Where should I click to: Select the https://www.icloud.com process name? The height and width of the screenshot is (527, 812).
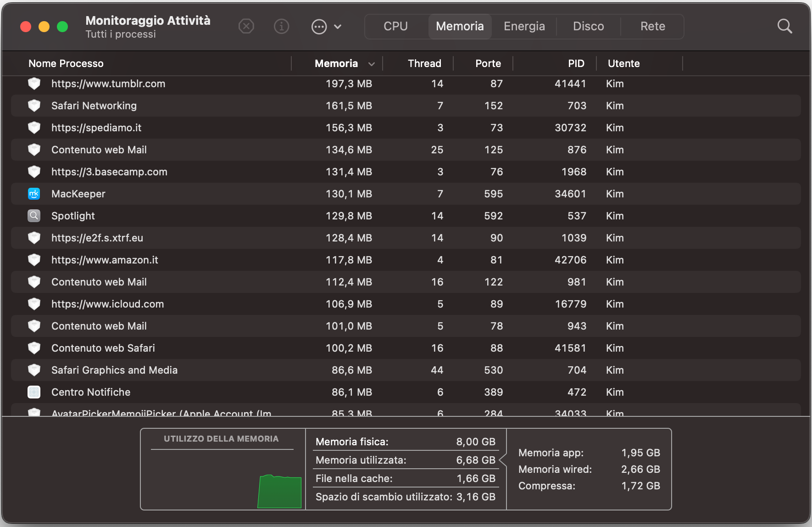point(107,304)
